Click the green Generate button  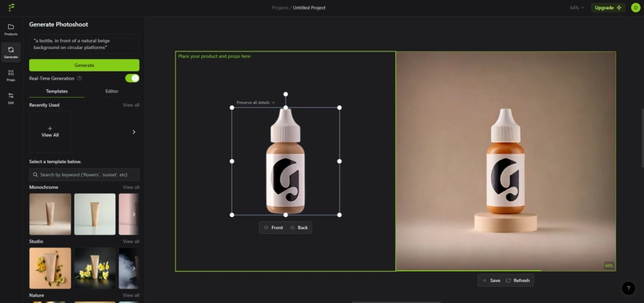point(85,65)
